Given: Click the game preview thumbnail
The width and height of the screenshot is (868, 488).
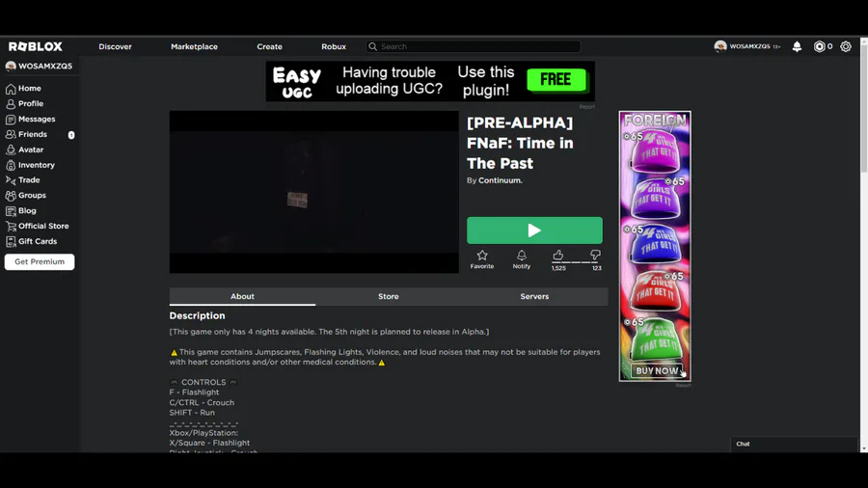Looking at the screenshot, I should 313,192.
